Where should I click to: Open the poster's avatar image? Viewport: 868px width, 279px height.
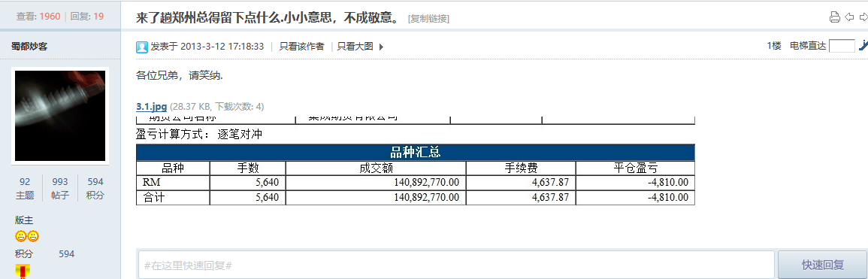pyautogui.click(x=60, y=116)
